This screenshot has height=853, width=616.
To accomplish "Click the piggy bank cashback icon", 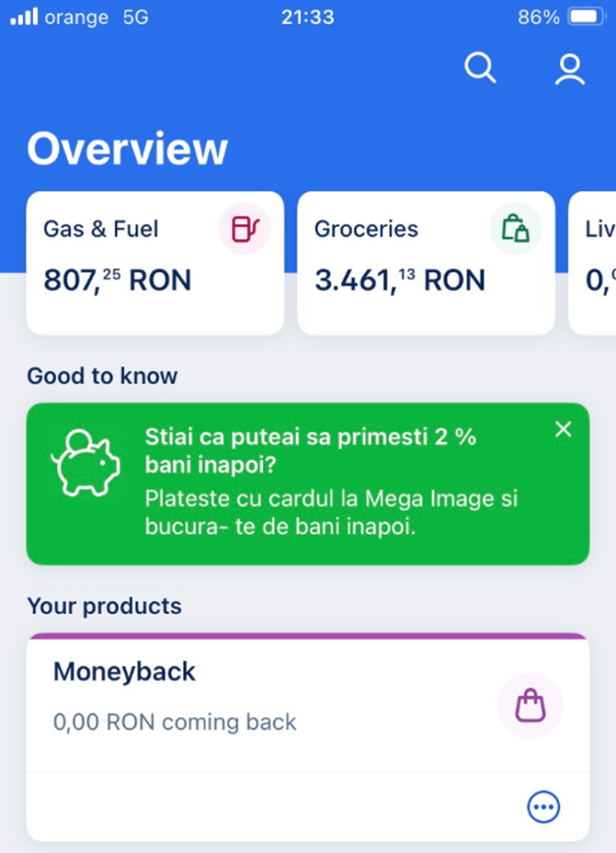I will (87, 465).
